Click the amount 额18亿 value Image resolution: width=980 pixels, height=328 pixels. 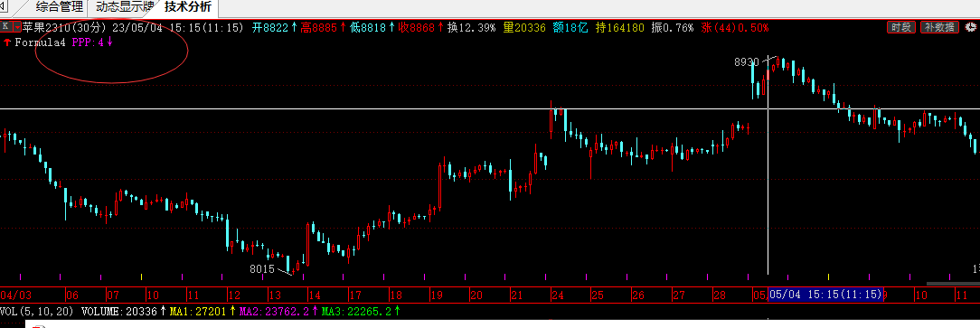pos(570,27)
